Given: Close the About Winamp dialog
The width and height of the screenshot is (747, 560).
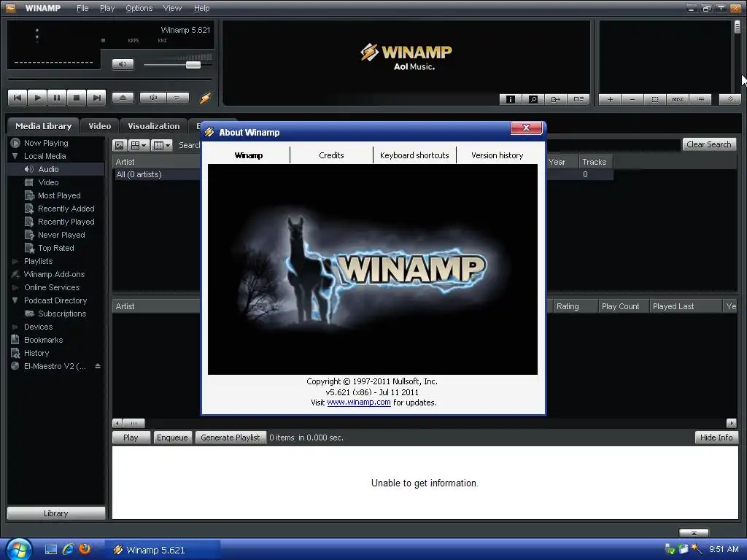Looking at the screenshot, I should 527,128.
